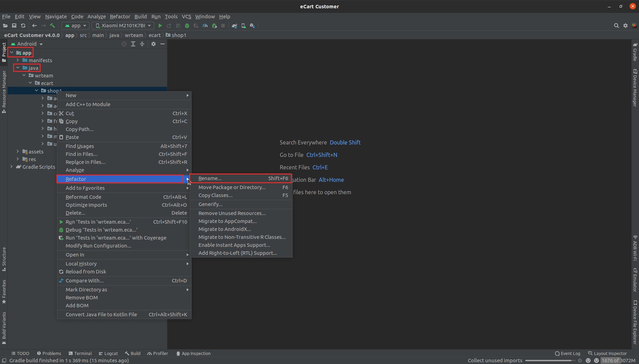This screenshot has width=639, height=364.
Task: Select the Debug app bug icon
Action: coord(187,26)
